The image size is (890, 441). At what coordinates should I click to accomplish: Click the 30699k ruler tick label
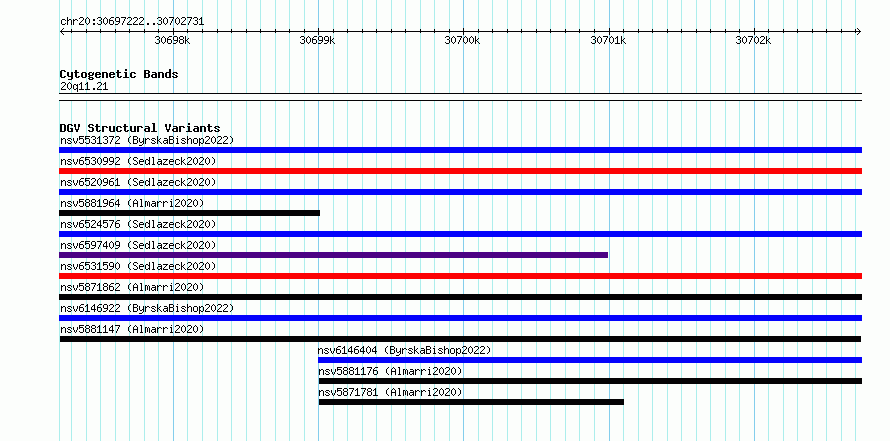(317, 40)
